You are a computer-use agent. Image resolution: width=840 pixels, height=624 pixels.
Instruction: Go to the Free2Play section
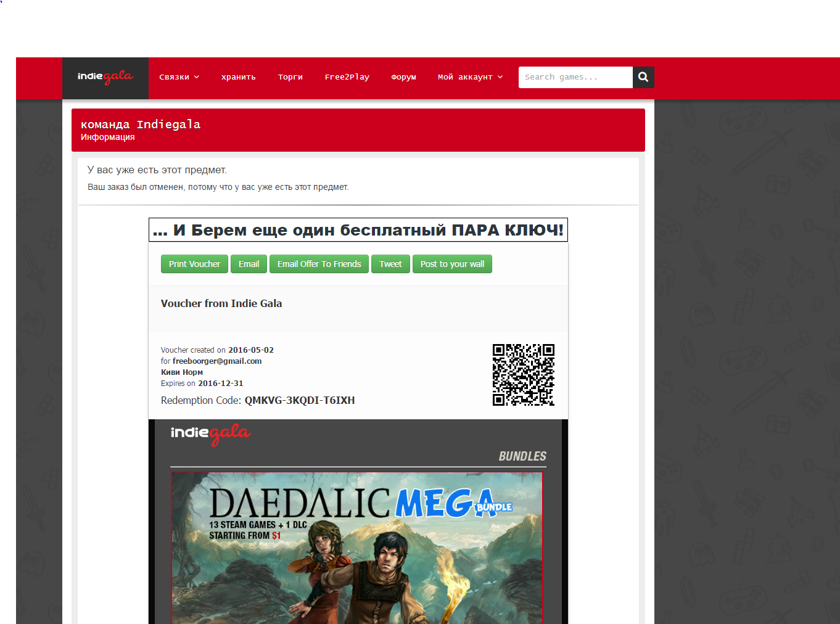347,77
